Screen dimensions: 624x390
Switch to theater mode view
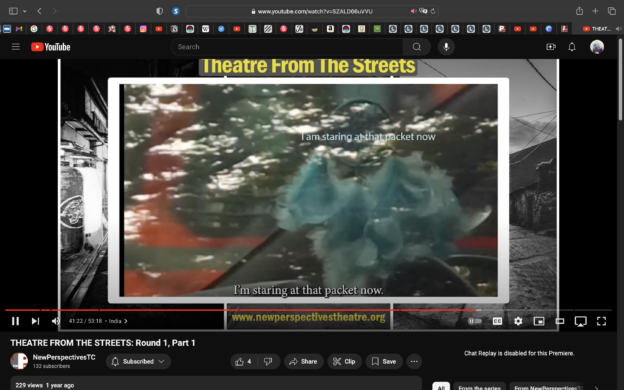(x=560, y=321)
